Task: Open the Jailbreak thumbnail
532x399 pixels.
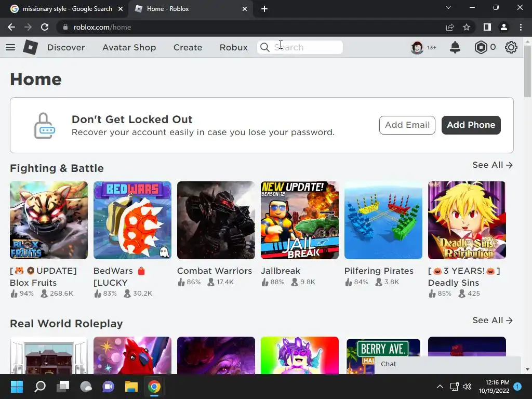Action: point(300,220)
